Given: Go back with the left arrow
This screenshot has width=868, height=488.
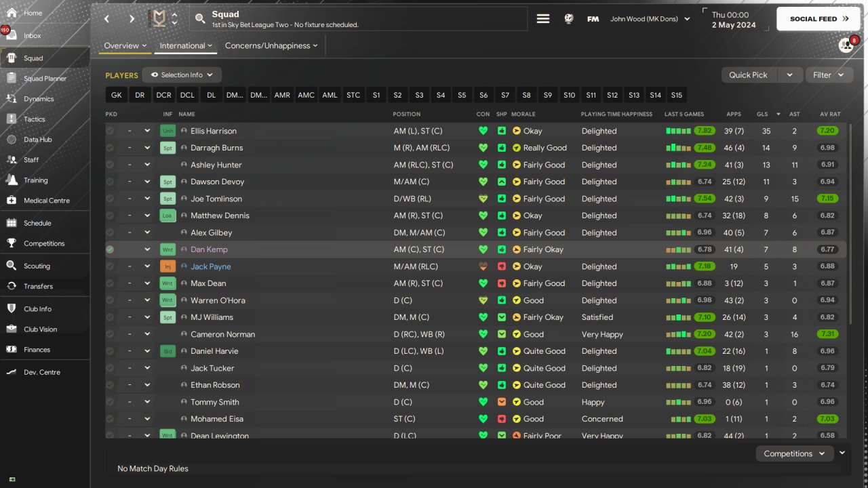Looking at the screenshot, I should 107,19.
